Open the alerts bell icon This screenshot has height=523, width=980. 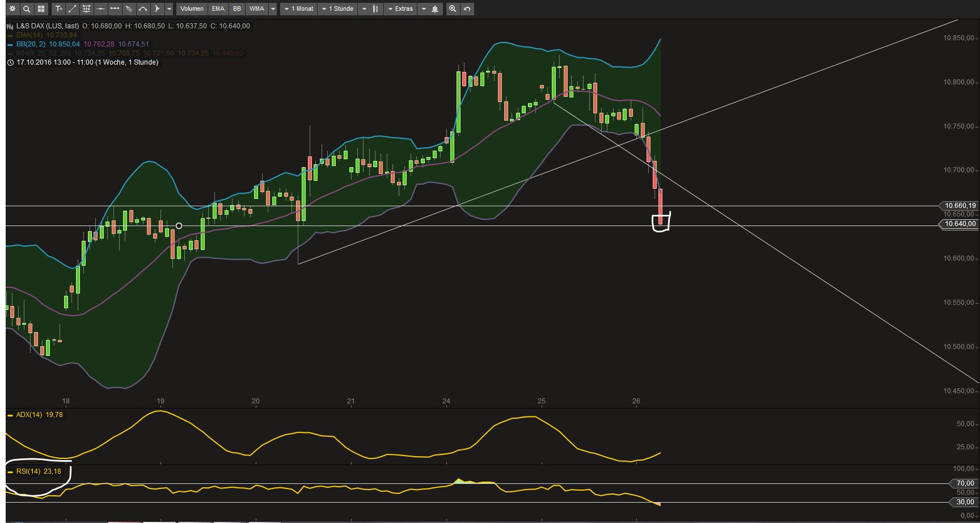[434, 8]
